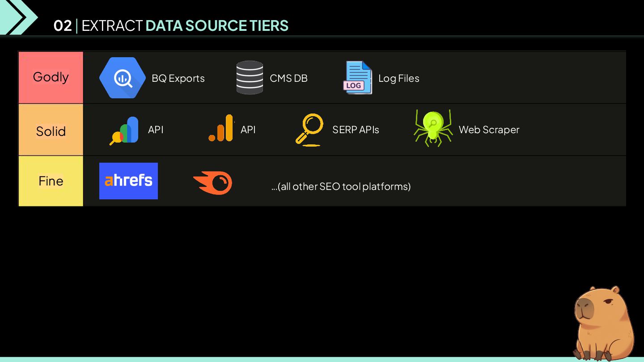The image size is (644, 362).
Task: Click the Web Scraper text label
Action: click(x=489, y=130)
